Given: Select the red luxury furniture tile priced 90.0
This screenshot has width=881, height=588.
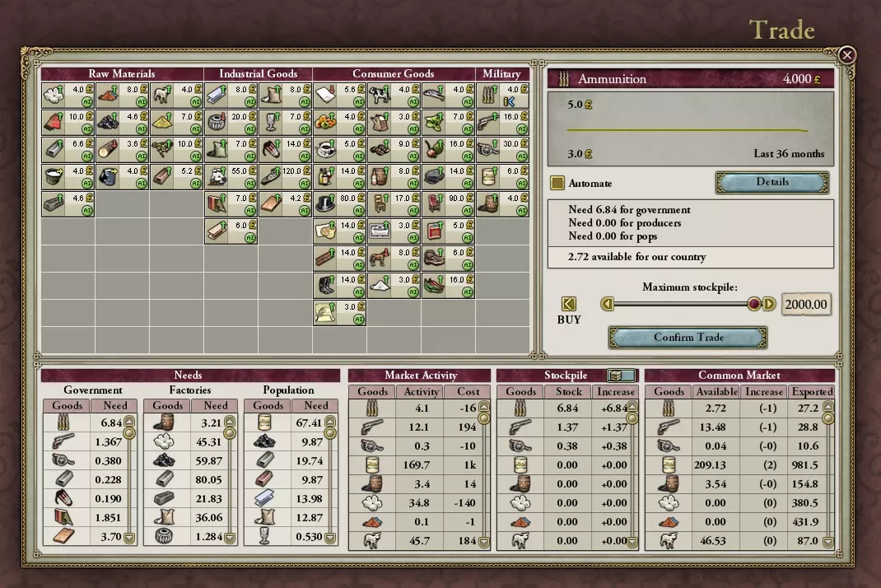Looking at the screenshot, I should 449,203.
